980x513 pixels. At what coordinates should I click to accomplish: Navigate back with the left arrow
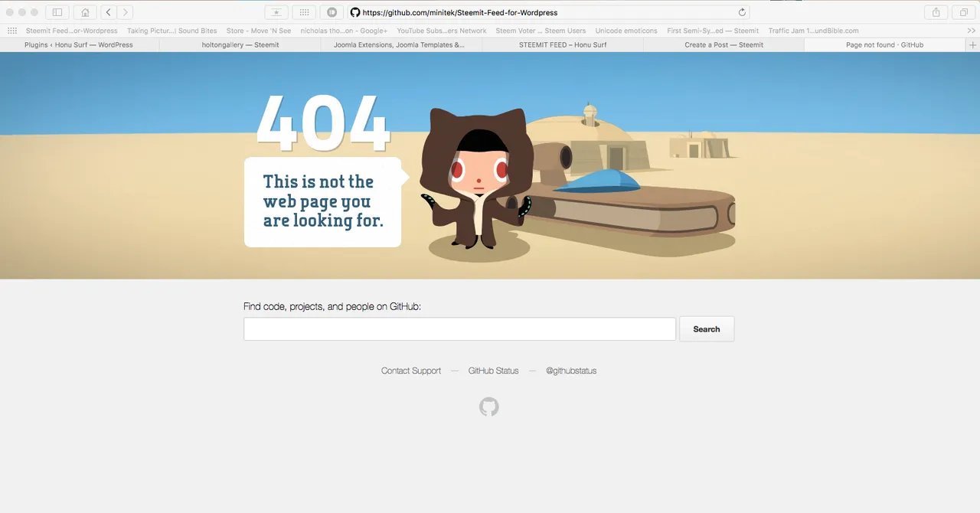[x=109, y=12]
